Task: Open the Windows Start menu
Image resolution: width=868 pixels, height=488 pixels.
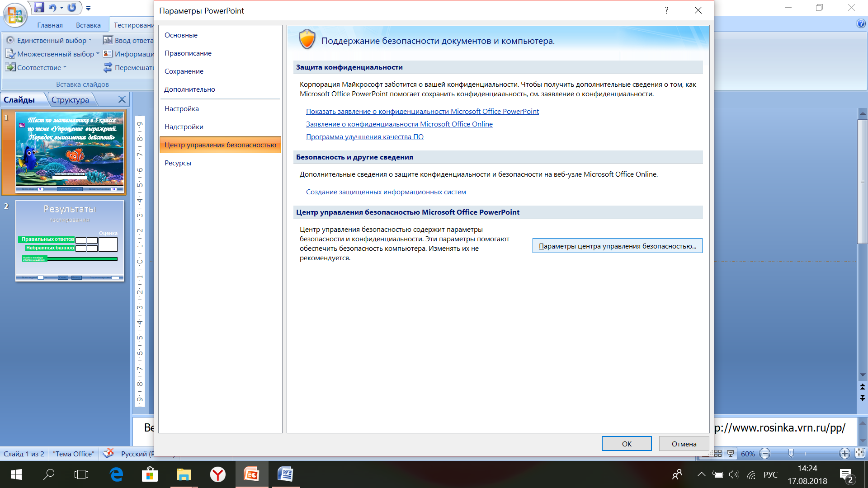Action: 16,474
